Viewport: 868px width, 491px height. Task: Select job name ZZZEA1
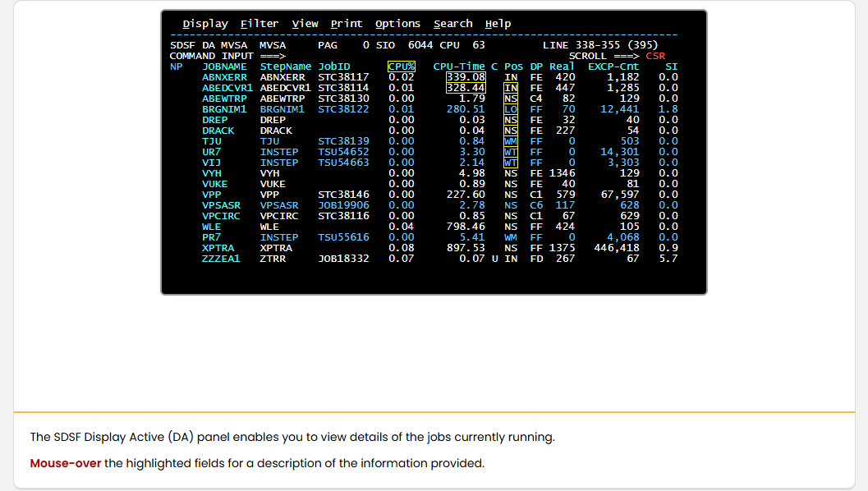(x=221, y=259)
